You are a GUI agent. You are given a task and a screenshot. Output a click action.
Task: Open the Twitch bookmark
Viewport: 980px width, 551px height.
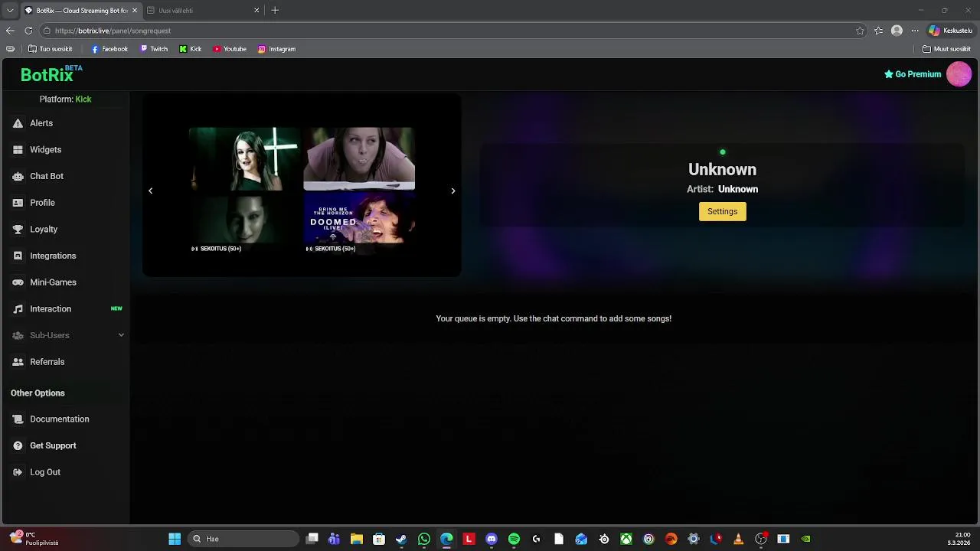[154, 49]
